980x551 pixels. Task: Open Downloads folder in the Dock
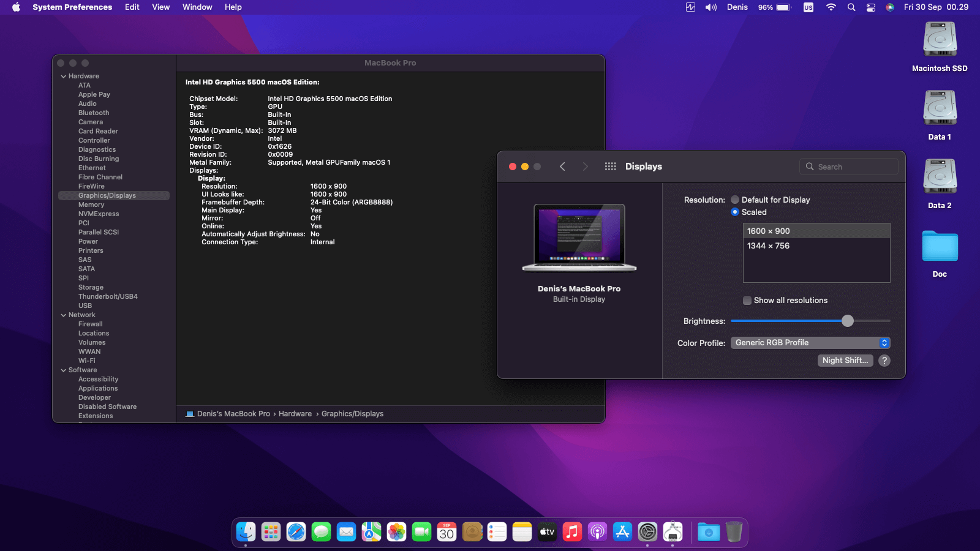click(709, 532)
